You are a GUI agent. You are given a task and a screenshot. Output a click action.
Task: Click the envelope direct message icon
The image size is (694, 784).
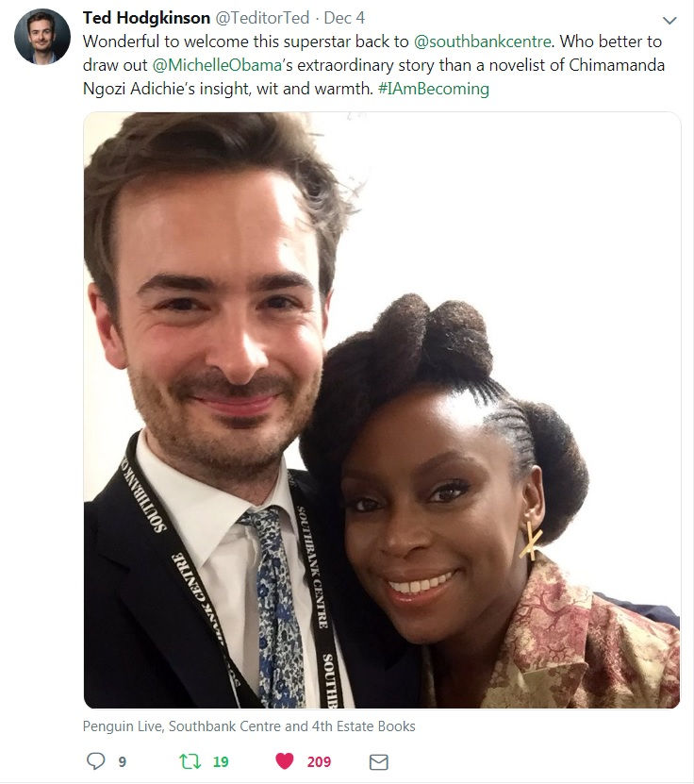[379, 762]
